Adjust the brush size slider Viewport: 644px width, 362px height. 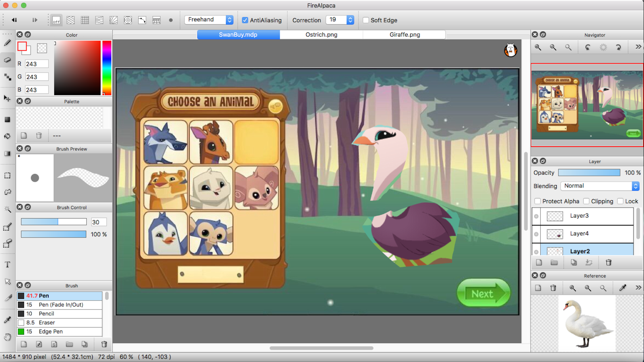pos(54,222)
